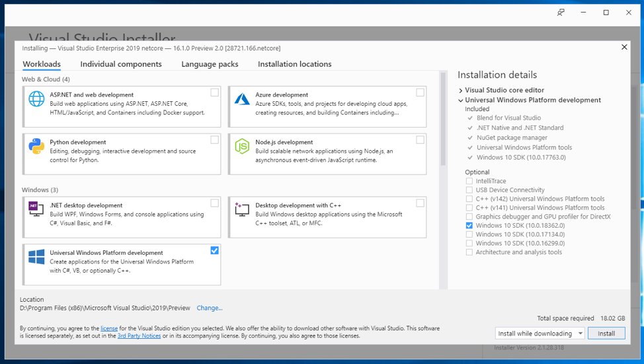Click the Install button

click(x=606, y=333)
